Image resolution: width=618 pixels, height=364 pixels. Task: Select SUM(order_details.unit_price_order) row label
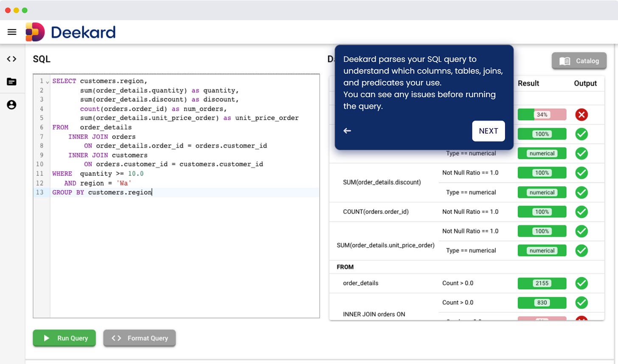point(385,245)
